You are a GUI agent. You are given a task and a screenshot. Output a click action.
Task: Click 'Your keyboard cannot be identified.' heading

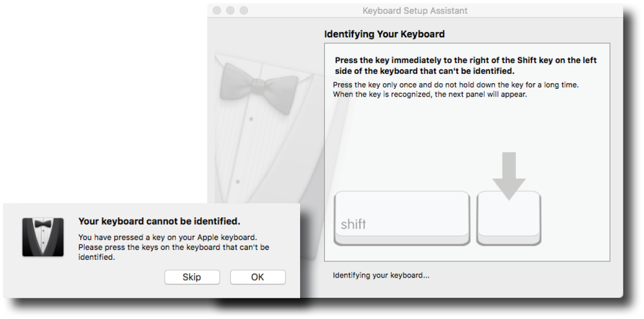click(159, 221)
